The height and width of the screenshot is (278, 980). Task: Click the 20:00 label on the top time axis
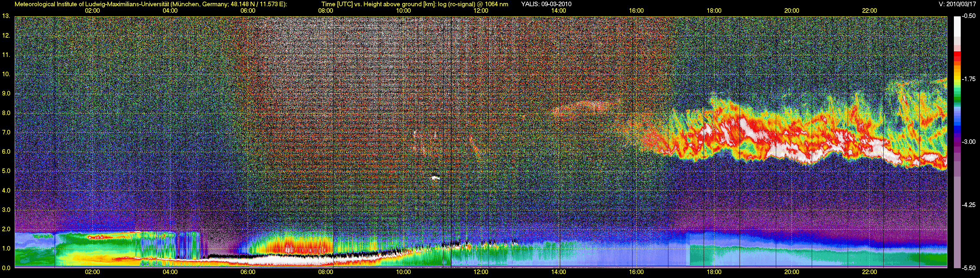click(792, 11)
